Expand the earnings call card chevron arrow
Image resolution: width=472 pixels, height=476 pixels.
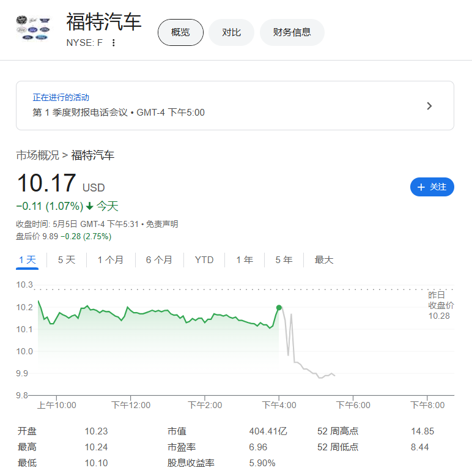click(429, 106)
